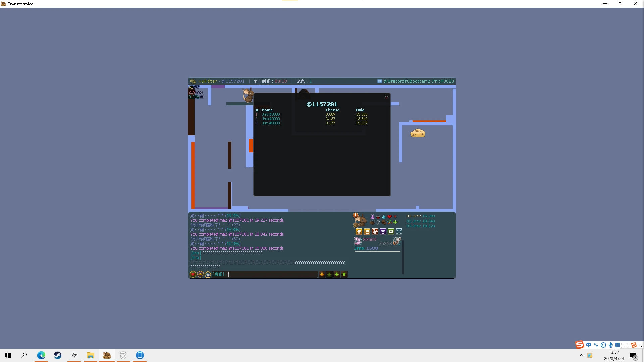Open the dress shop icon
The height and width of the screenshot is (362, 644).
[x=375, y=232]
